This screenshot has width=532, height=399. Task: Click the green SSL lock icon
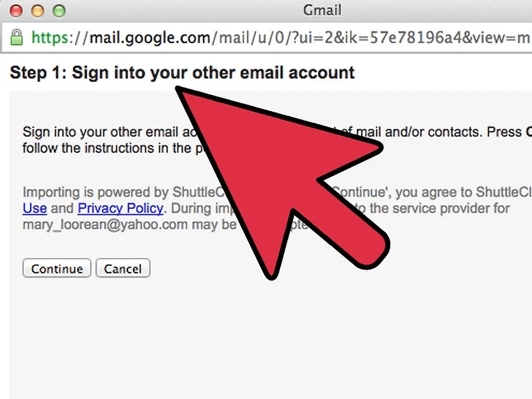(x=16, y=37)
